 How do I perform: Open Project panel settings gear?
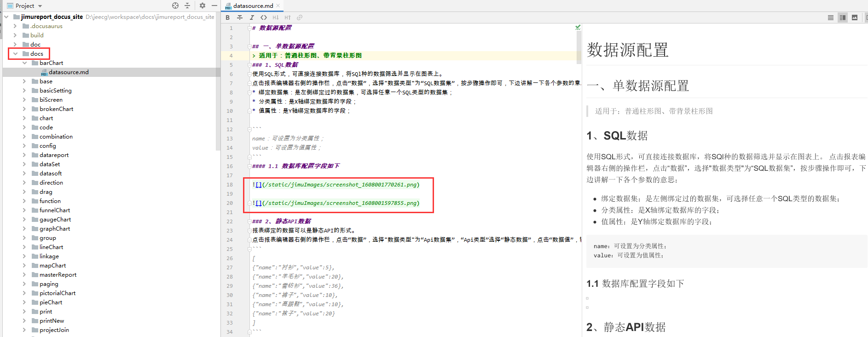(x=202, y=6)
